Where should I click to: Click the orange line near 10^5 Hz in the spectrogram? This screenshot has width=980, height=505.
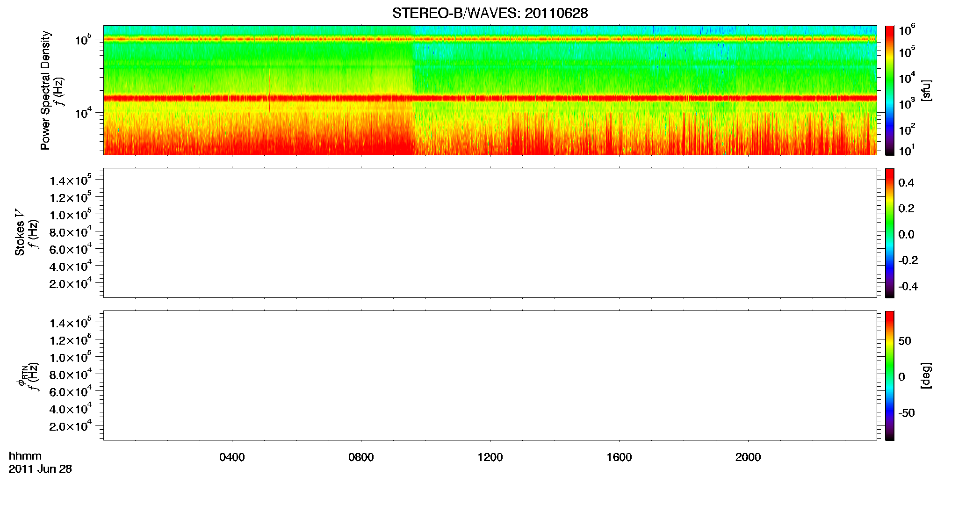(490, 39)
